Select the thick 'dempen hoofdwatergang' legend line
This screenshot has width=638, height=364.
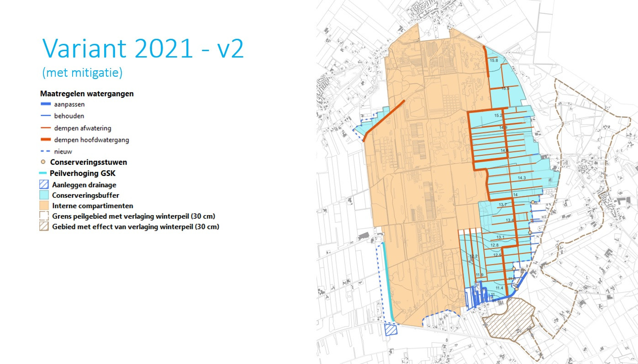pyautogui.click(x=45, y=140)
